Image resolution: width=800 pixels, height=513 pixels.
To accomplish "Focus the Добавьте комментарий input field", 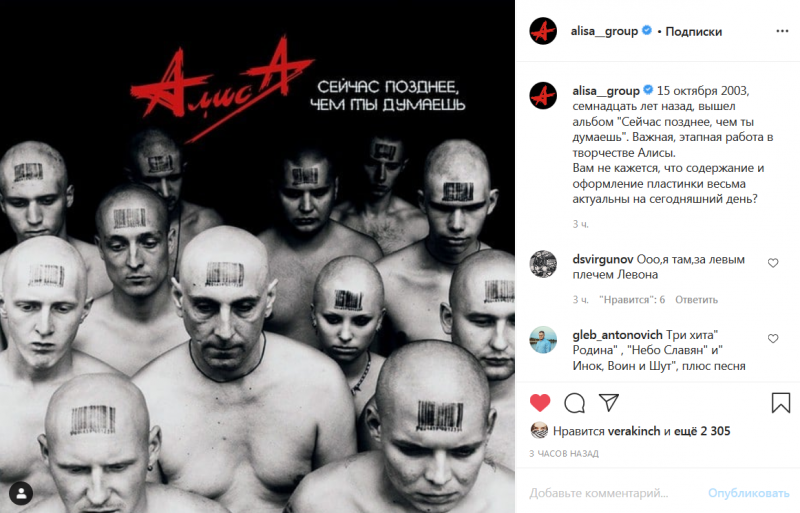I will [x=612, y=493].
